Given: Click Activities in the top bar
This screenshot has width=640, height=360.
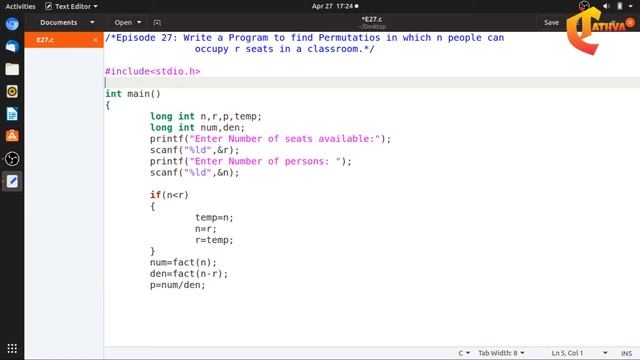Looking at the screenshot, I should [20, 6].
